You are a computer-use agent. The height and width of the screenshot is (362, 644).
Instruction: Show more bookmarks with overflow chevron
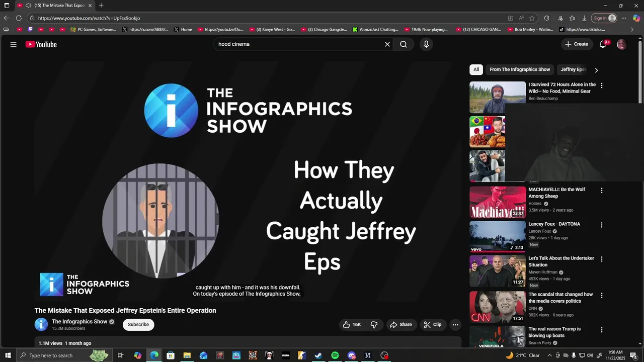click(632, 30)
